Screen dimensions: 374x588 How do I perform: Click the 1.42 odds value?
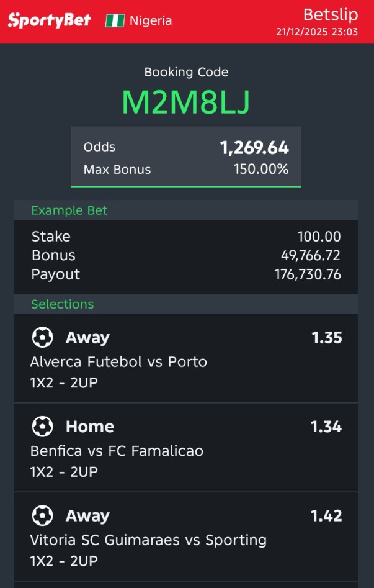tap(326, 515)
